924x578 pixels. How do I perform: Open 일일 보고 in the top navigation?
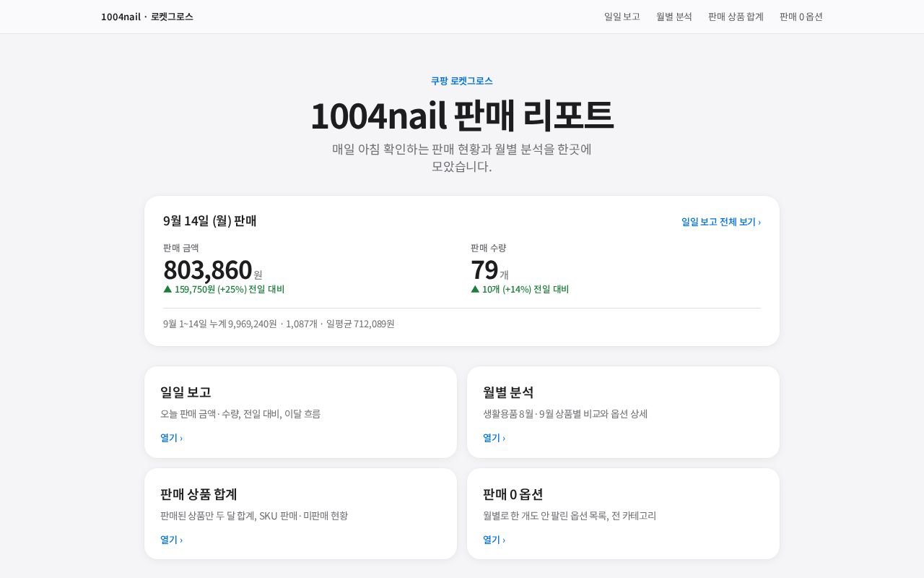coord(622,17)
